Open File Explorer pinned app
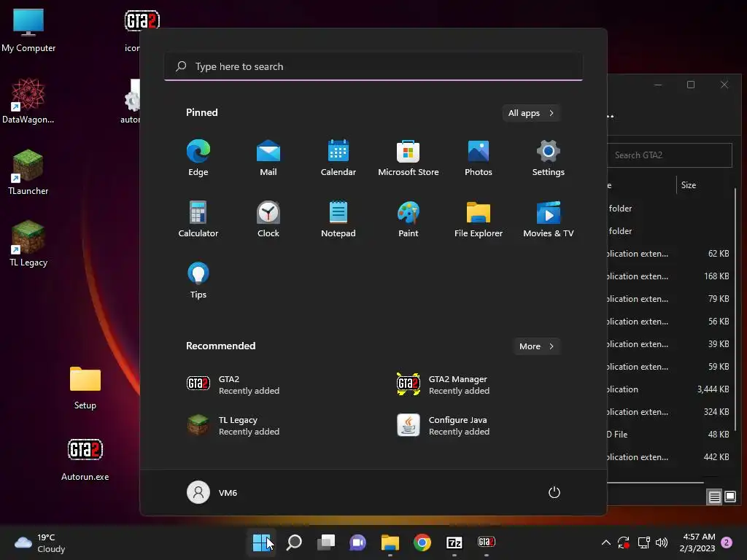This screenshot has height=560, width=747. coord(479,219)
